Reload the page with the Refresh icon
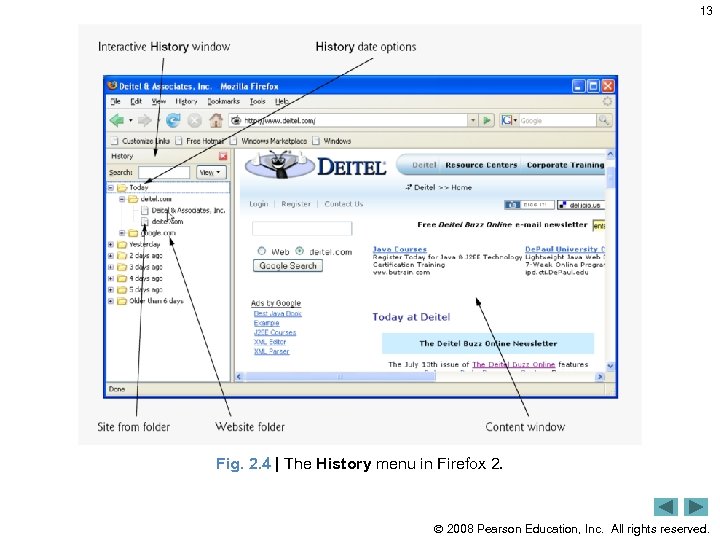The height and width of the screenshot is (540, 720). [173, 120]
